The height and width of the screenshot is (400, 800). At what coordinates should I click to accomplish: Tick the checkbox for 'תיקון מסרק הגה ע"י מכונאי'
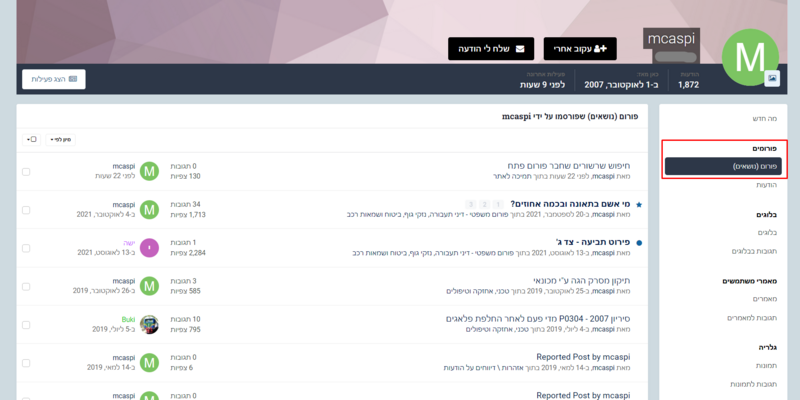[x=26, y=287]
